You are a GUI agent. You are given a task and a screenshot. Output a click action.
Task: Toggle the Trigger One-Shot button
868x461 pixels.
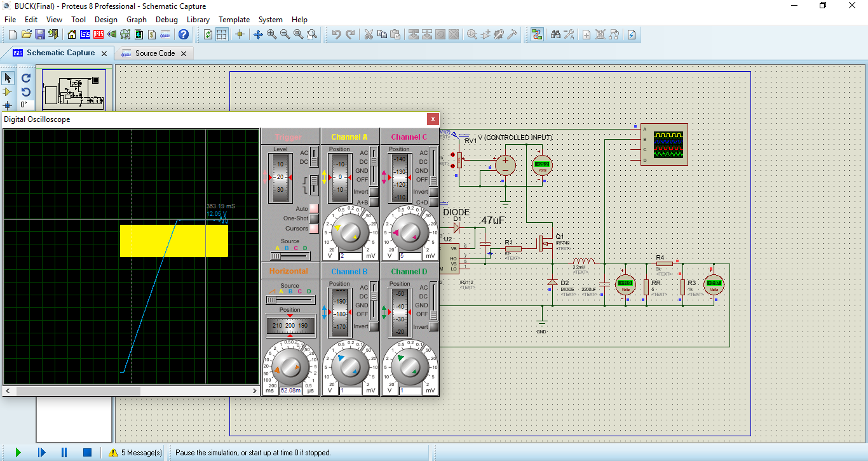tap(313, 218)
